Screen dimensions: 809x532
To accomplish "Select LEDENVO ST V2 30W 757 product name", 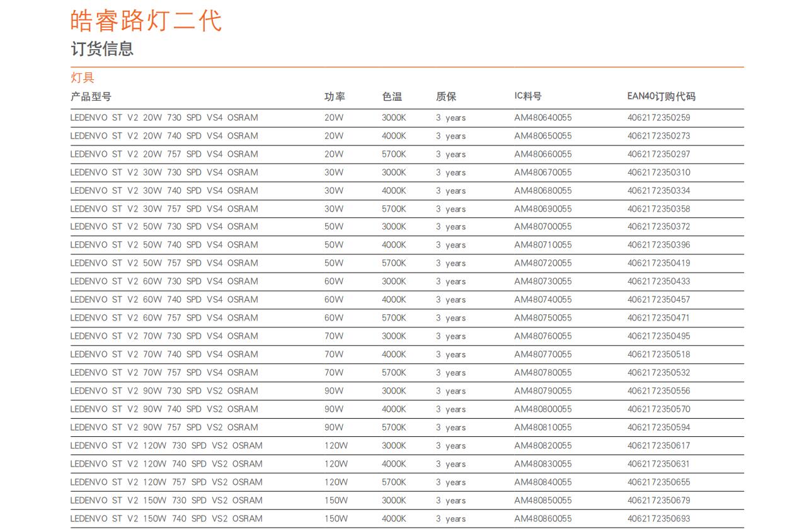I will 164,209.
